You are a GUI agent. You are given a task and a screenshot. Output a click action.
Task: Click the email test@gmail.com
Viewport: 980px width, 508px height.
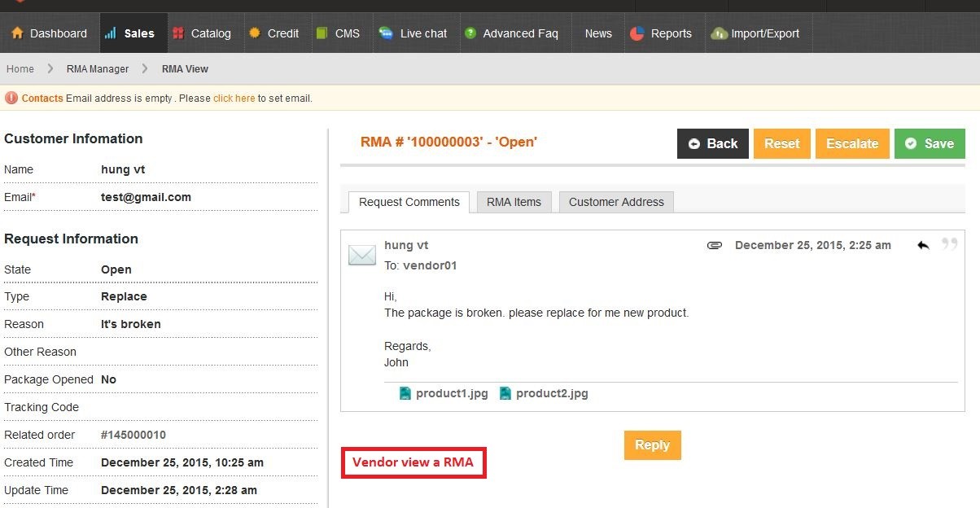point(146,197)
